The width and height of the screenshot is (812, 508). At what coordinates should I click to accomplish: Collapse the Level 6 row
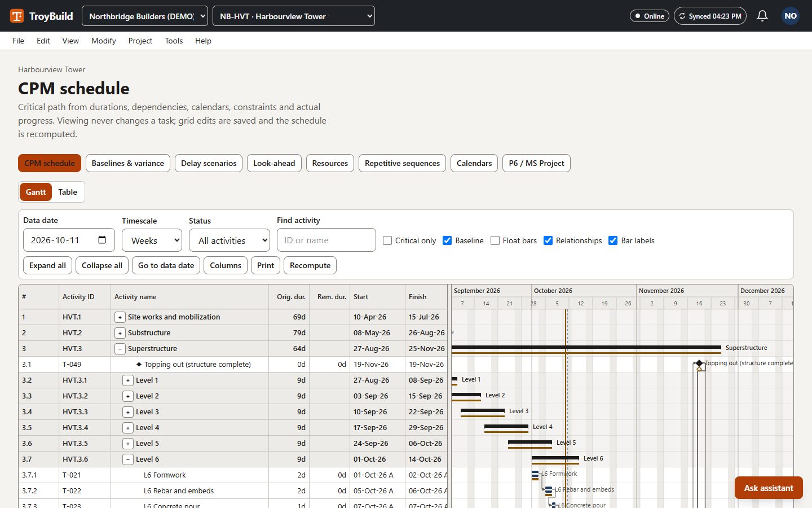(x=128, y=459)
